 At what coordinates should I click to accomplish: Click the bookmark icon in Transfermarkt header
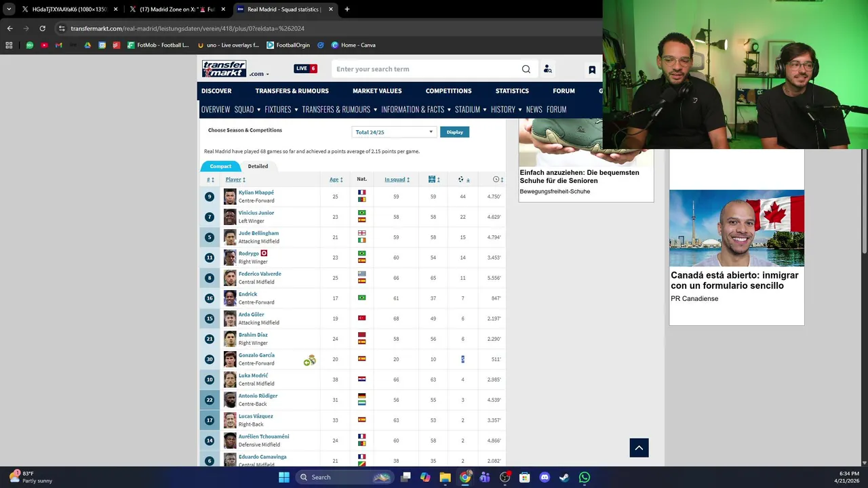pyautogui.click(x=592, y=70)
